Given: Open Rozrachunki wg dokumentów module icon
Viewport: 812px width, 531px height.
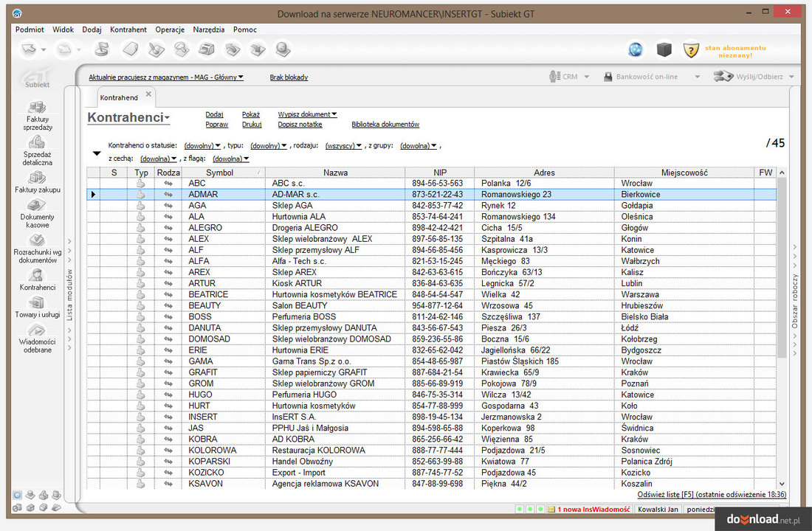Looking at the screenshot, I should coord(37,240).
